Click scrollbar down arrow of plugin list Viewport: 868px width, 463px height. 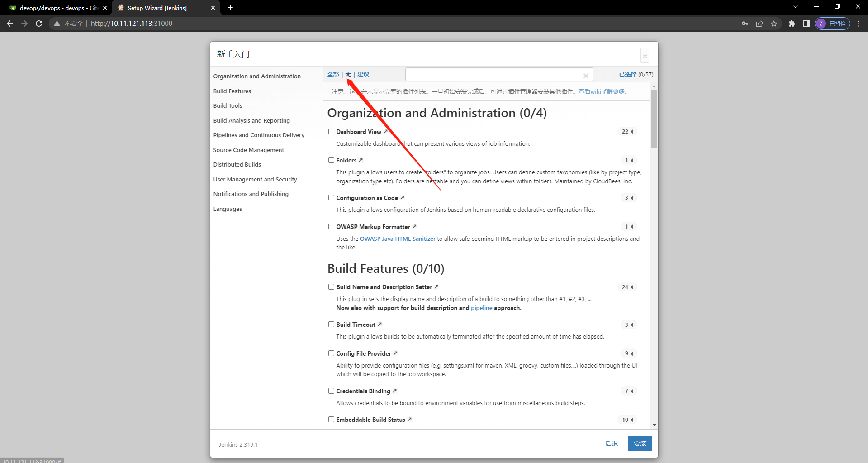654,425
